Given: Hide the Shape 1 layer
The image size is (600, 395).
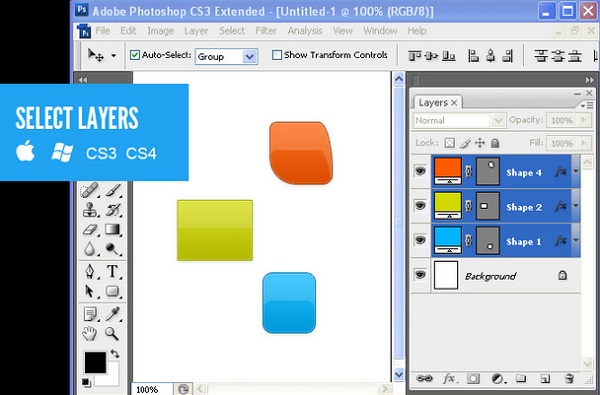Looking at the screenshot, I should [x=420, y=240].
